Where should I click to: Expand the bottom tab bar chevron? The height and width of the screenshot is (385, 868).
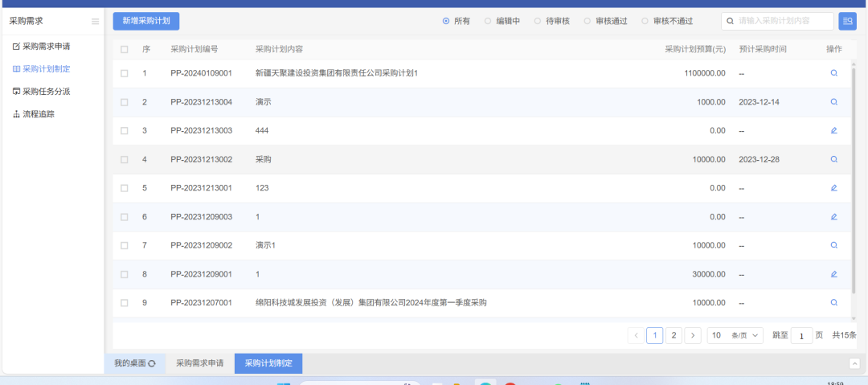(x=854, y=363)
